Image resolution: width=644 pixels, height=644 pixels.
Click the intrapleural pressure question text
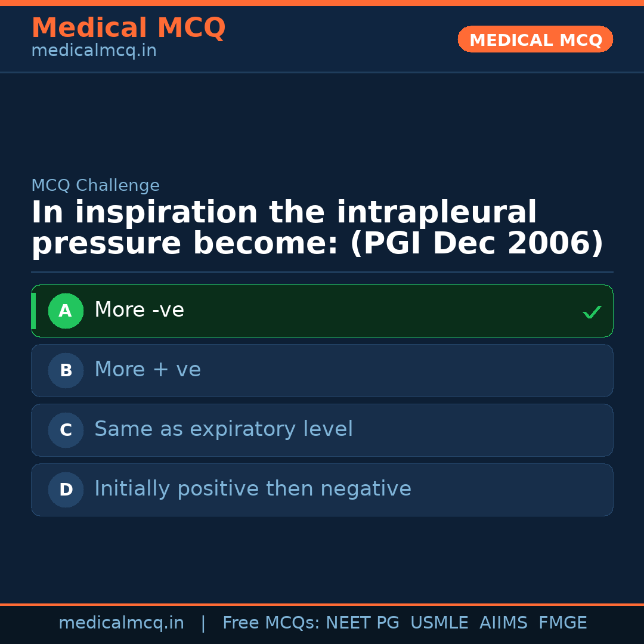(317, 228)
